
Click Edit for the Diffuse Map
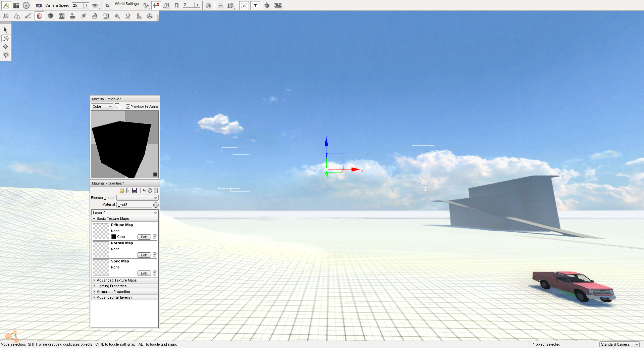pos(144,237)
